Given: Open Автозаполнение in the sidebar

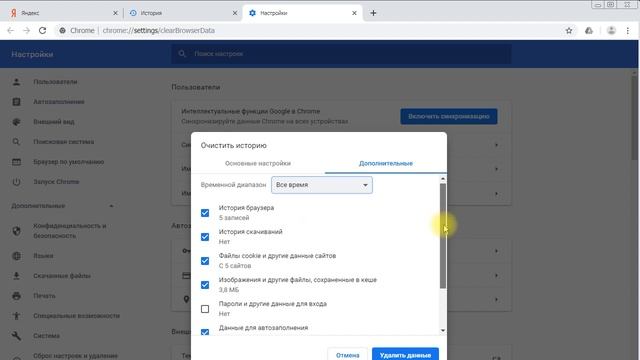Looking at the screenshot, I should click(59, 102).
